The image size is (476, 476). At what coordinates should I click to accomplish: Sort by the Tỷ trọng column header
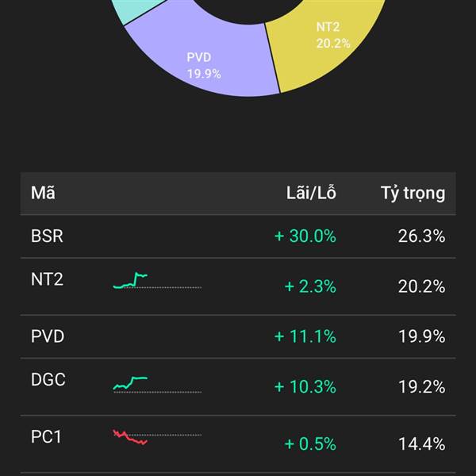point(413,193)
